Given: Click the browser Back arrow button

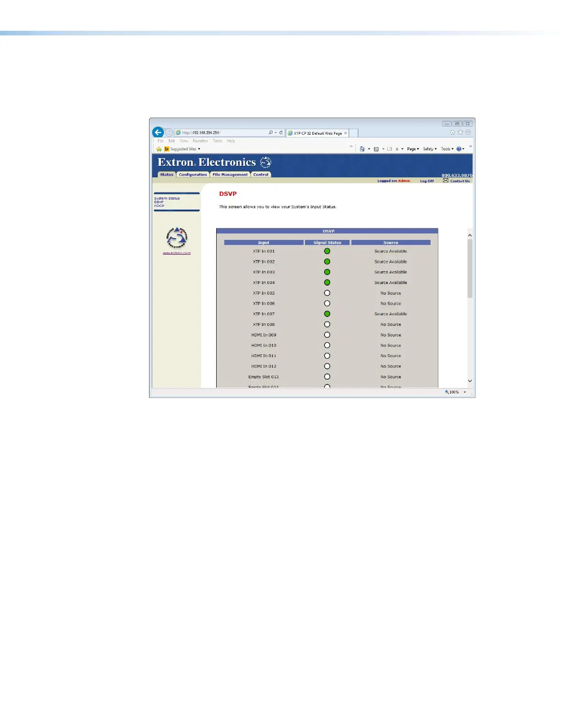Looking at the screenshot, I should click(158, 132).
